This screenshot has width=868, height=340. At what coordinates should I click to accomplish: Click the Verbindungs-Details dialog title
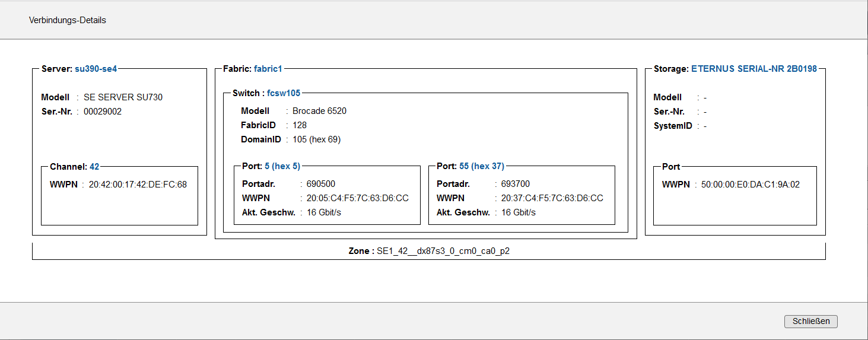pyautogui.click(x=67, y=20)
